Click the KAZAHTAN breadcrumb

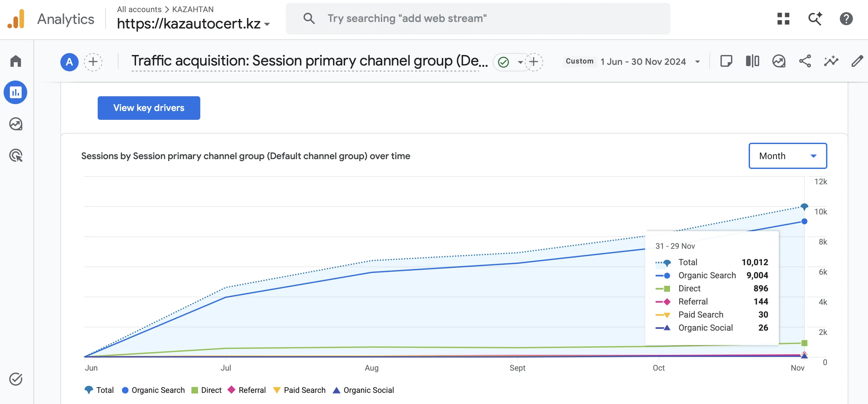click(193, 9)
